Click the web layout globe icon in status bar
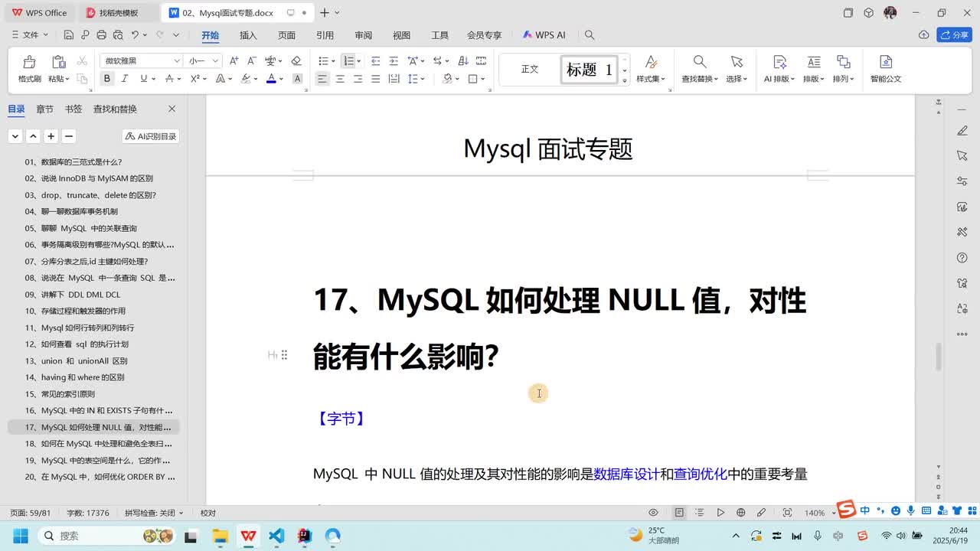The image size is (980, 551). [740, 513]
